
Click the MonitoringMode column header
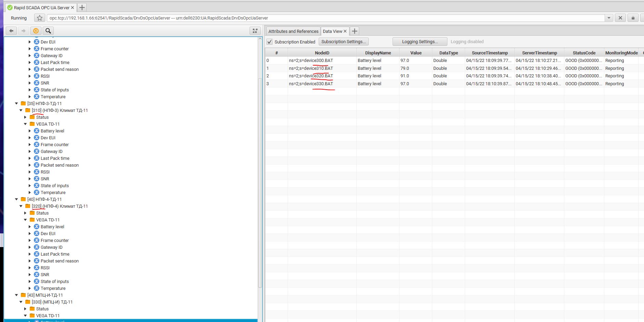[x=621, y=53]
